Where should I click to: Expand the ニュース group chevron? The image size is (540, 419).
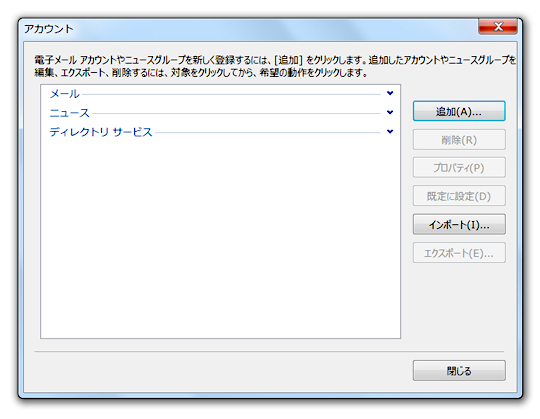(x=390, y=112)
